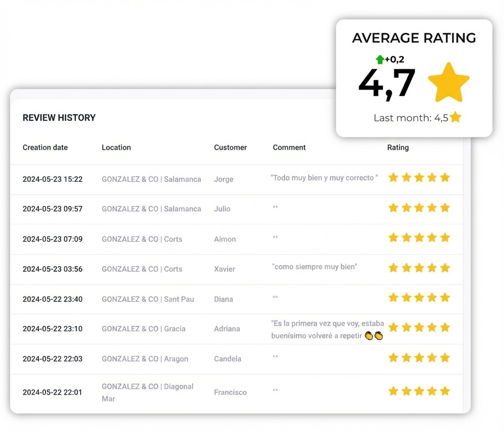
Task: Click the large gold star in Average Rating
Action: (x=449, y=83)
